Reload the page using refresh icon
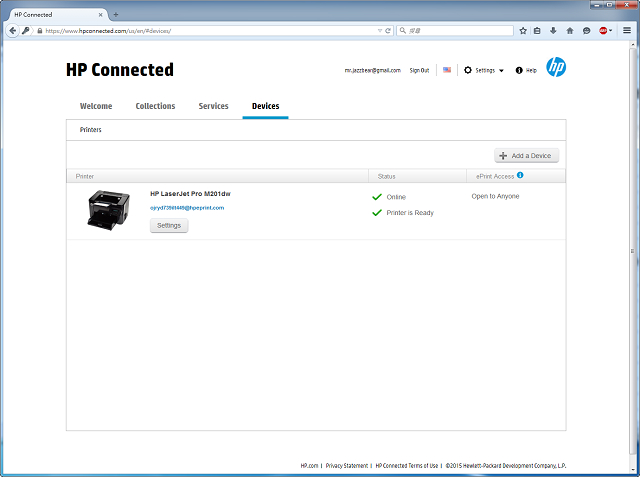This screenshot has width=640, height=477. tap(387, 31)
